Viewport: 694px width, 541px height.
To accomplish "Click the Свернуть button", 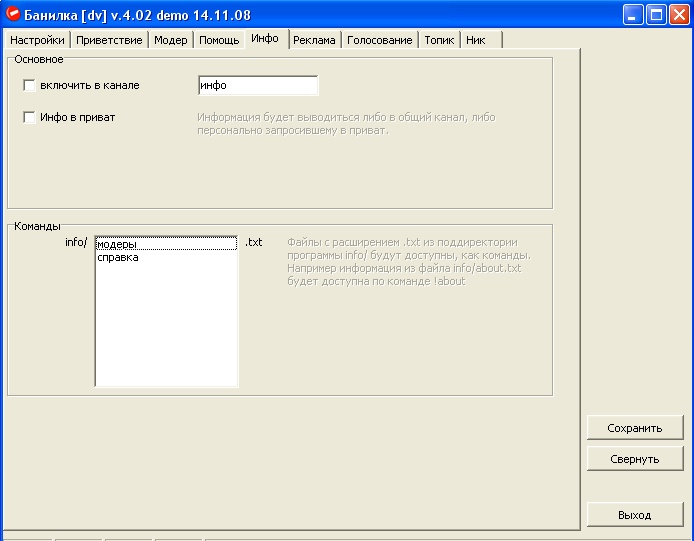I will (634, 459).
